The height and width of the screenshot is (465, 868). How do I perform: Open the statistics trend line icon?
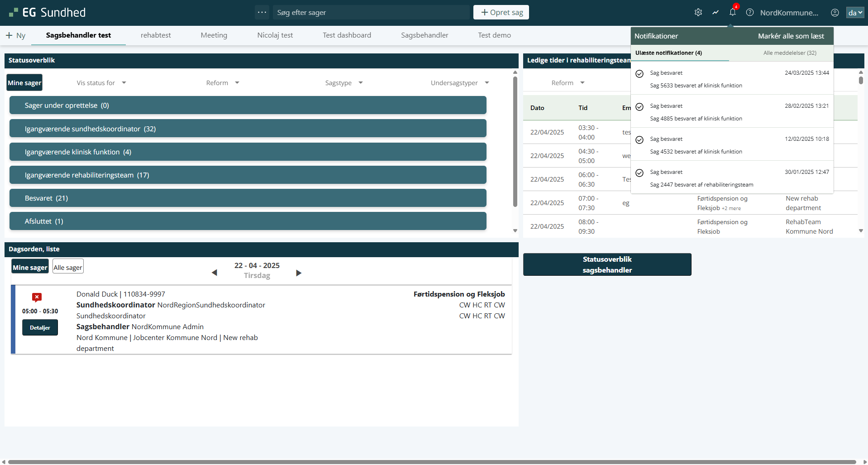point(715,12)
